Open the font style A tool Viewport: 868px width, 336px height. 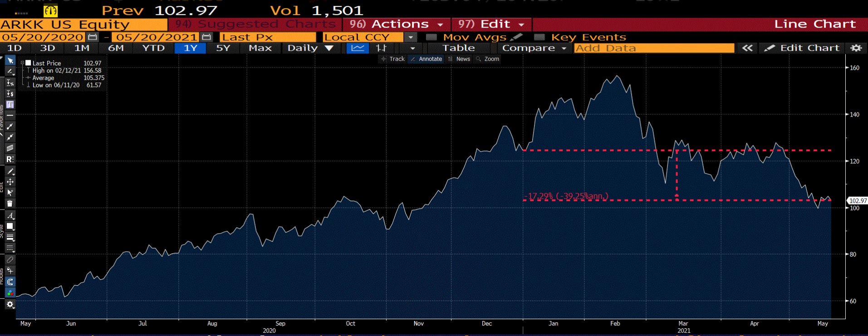(x=10, y=215)
